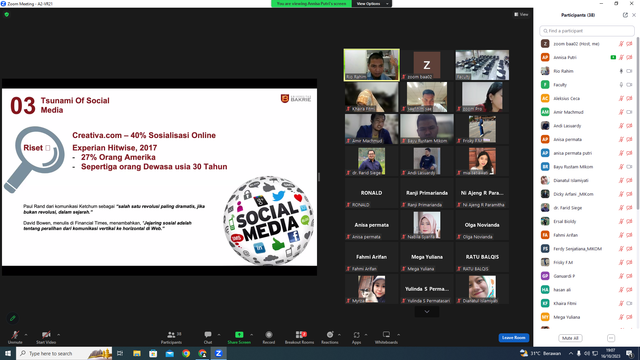Click the green encryption shield icon

(x=7, y=14)
